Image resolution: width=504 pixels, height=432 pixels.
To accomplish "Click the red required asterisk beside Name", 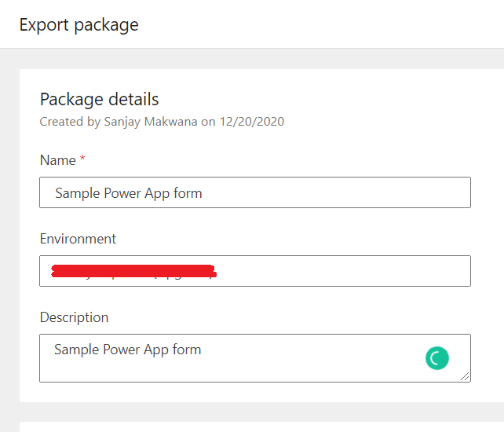I will [82, 159].
